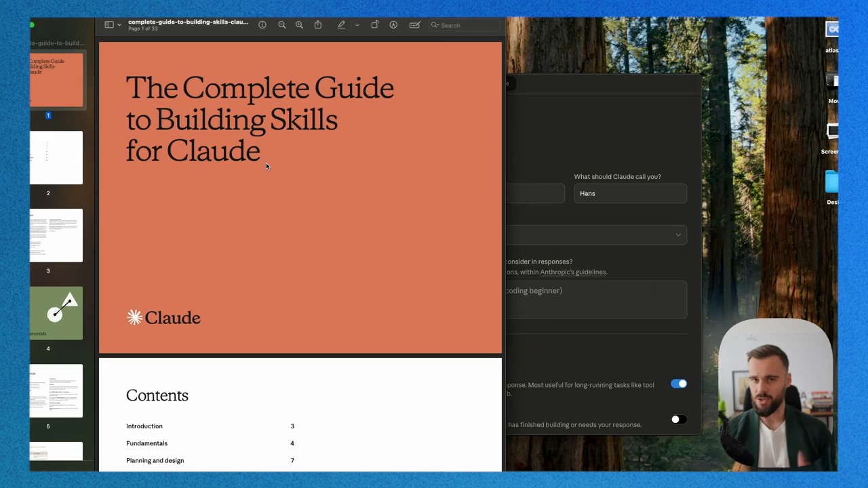Open the Anthropic's guidelines link
The image size is (868, 488).
[573, 272]
